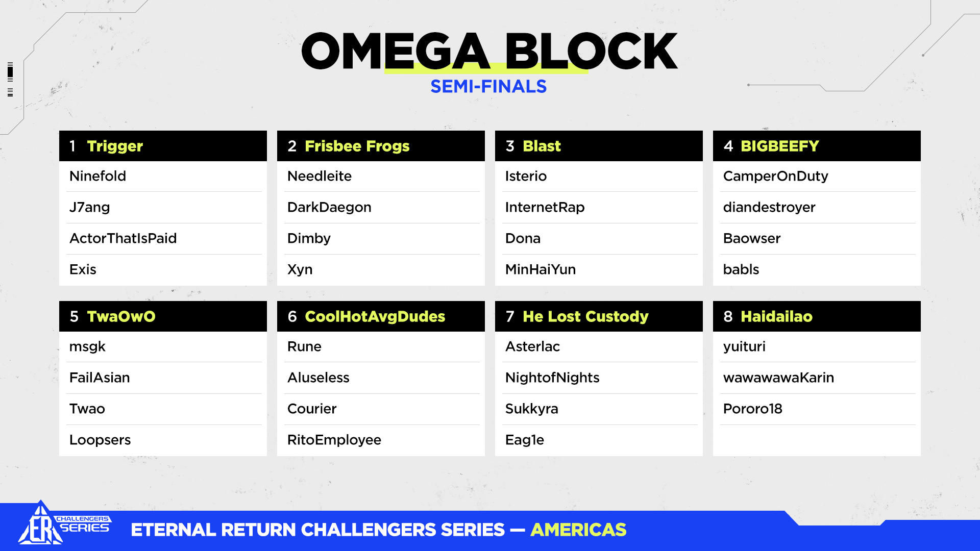Click the ER Challengers Series logo
980x551 pixels.
pyautogui.click(x=64, y=524)
